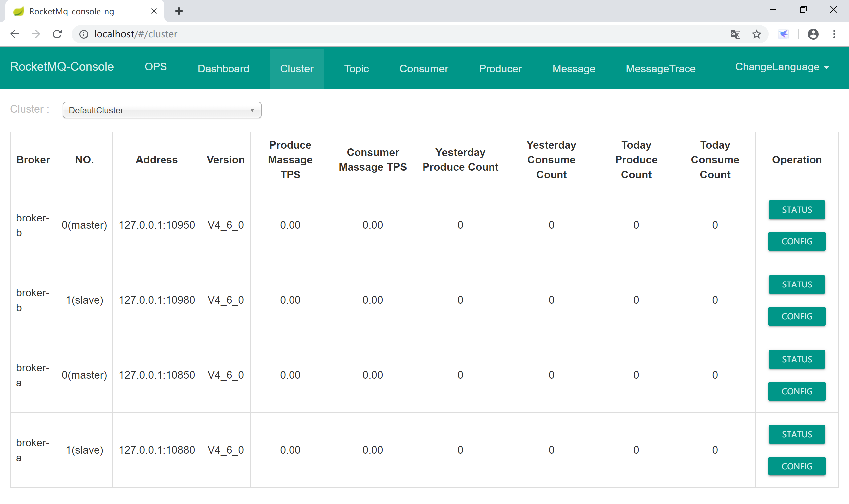Click CONFIG for the broker-a slave row

796,466
